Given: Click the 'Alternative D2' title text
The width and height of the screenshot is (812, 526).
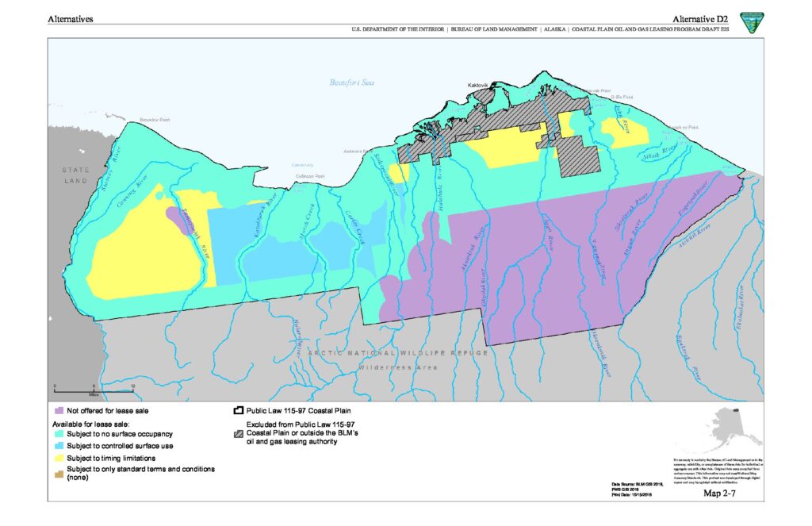Looking at the screenshot, I should 701,18.
